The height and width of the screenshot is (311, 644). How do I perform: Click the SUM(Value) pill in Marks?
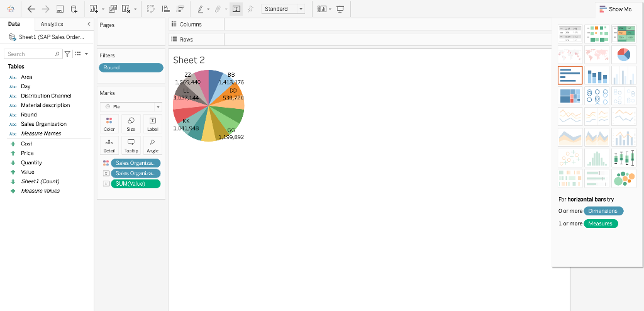pyautogui.click(x=136, y=184)
